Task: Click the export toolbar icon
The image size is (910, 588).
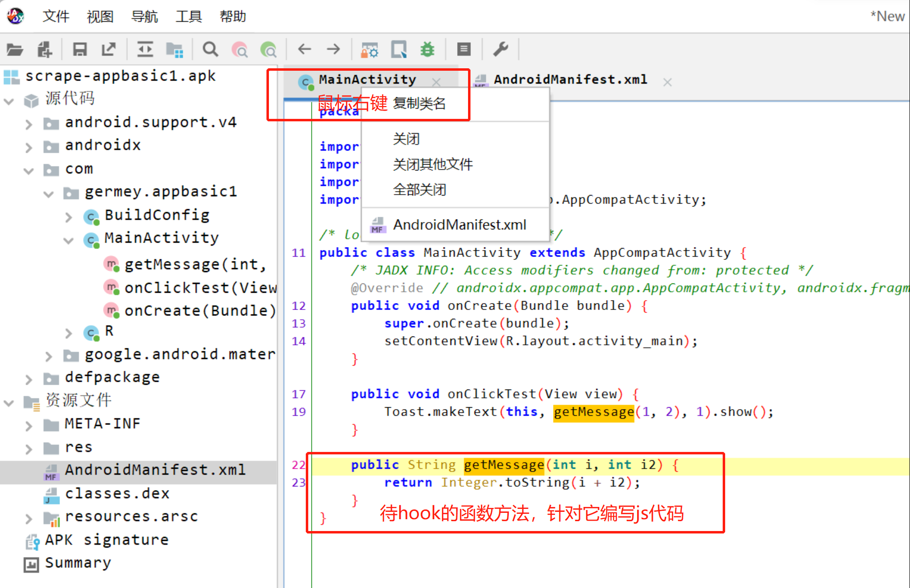Action: tap(108, 49)
